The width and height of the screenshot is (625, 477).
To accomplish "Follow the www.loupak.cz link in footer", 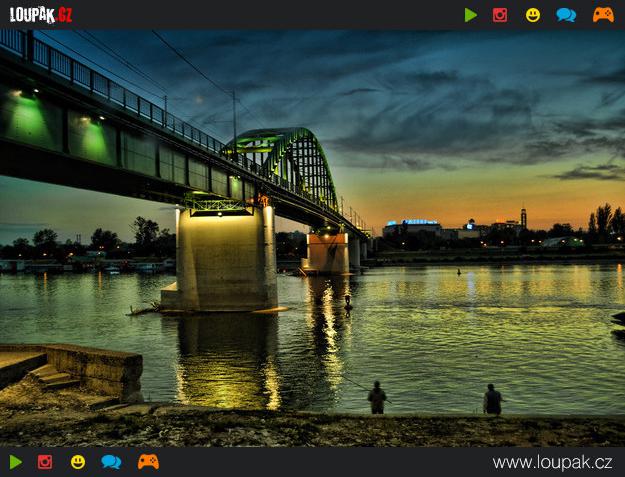I will coord(552,463).
